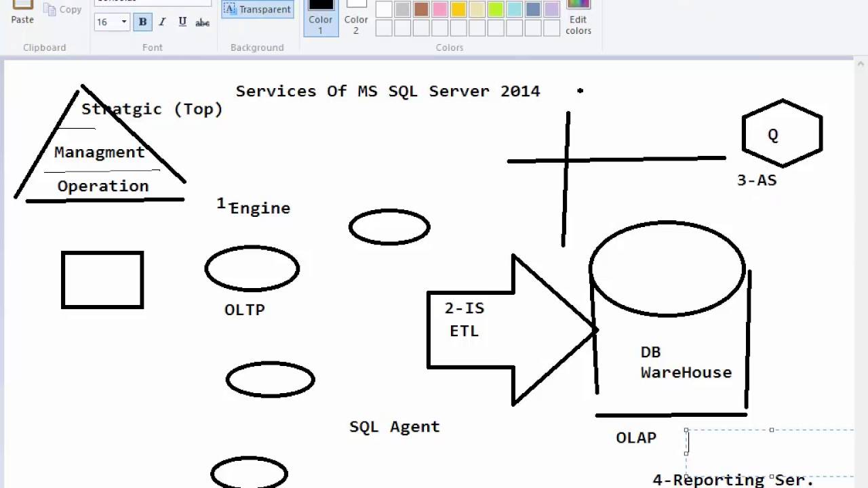
Task: Pick the light turquoise color swatch
Action: [515, 9]
